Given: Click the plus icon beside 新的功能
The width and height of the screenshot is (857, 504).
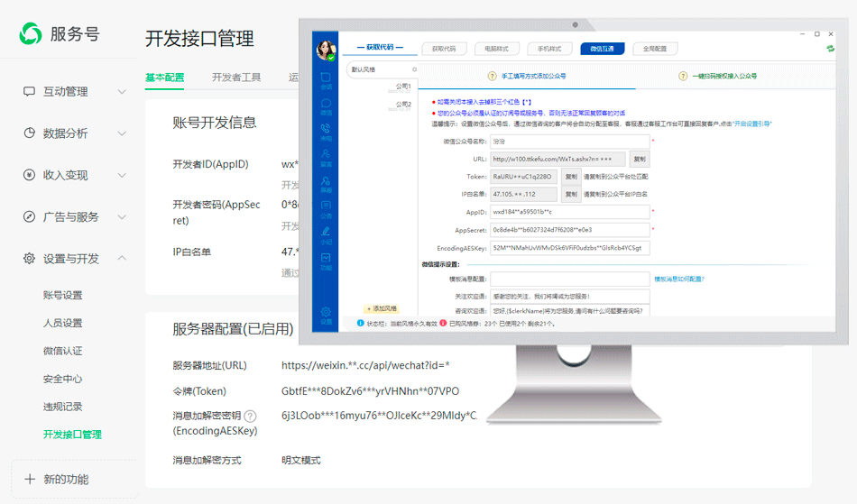Looking at the screenshot, I should tap(30, 479).
